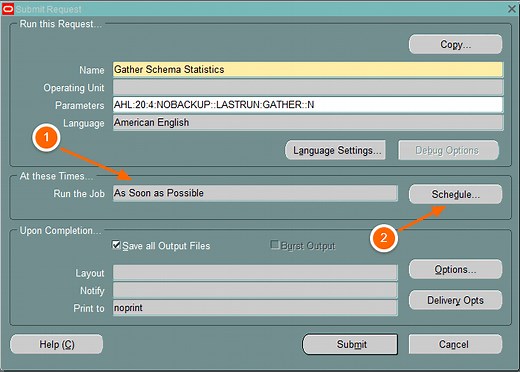The height and width of the screenshot is (372, 520).
Task: Click the Help (C) button
Action: (x=57, y=344)
